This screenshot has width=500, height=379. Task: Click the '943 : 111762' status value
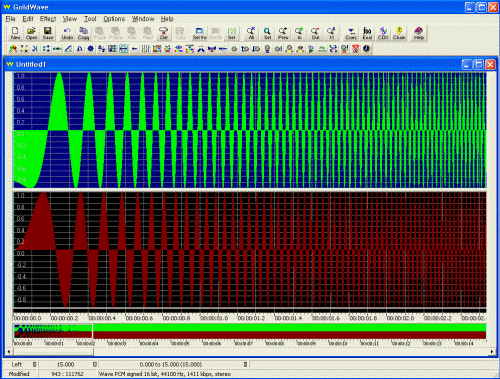[67, 374]
